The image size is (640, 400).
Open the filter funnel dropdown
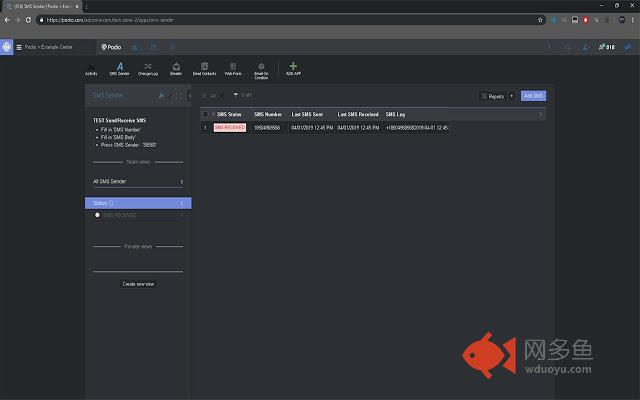(x=235, y=96)
